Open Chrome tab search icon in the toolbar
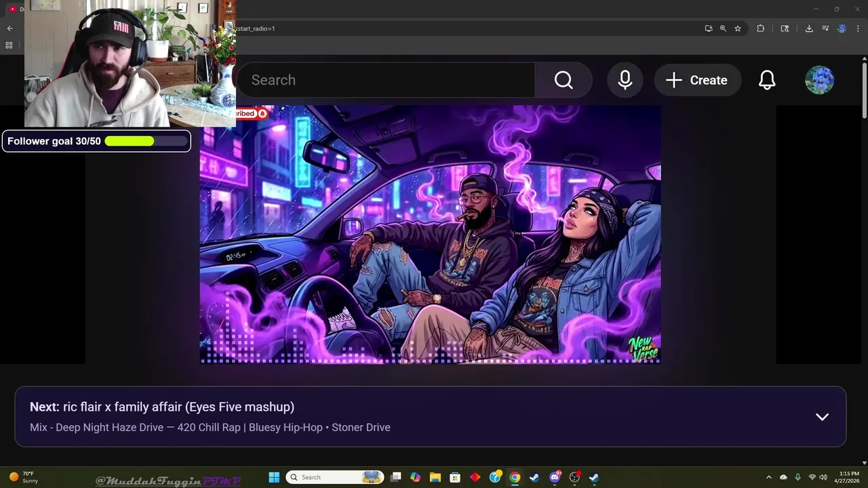The image size is (868, 488). tap(785, 28)
